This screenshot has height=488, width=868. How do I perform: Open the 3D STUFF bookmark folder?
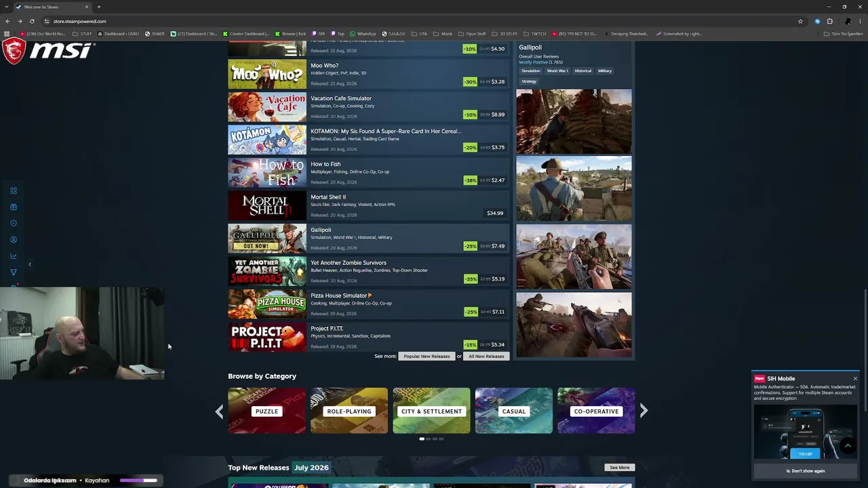pos(505,33)
